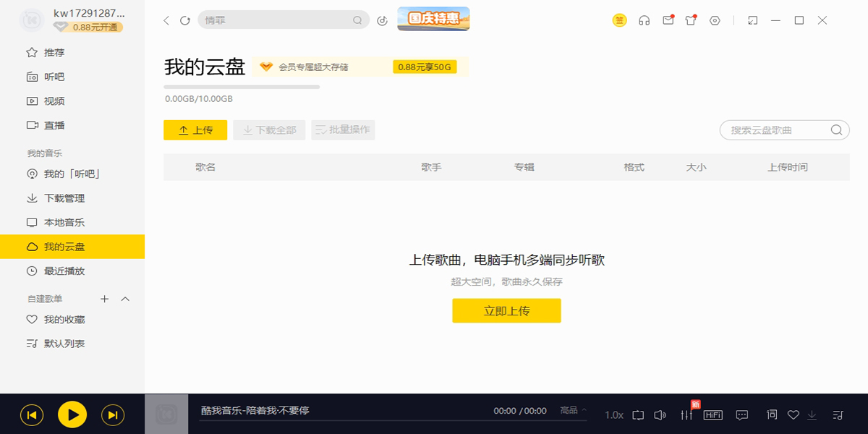
Task: Go back with the back arrow
Action: (x=166, y=21)
